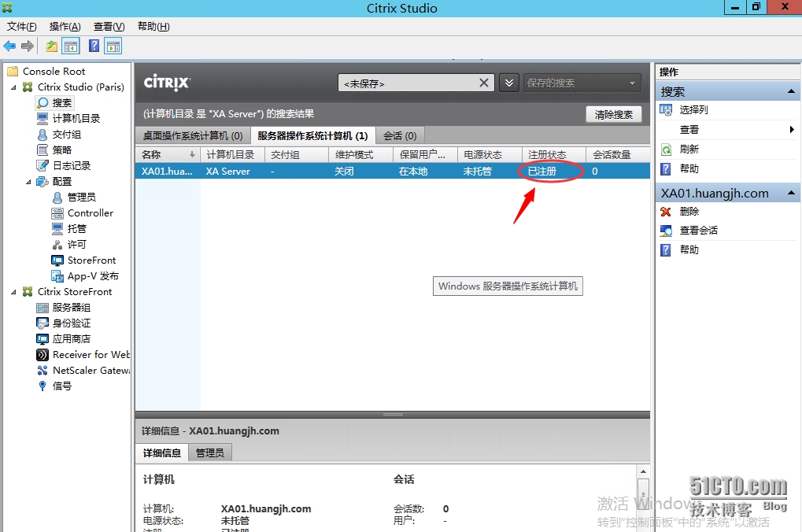This screenshot has height=532, width=802.
Task: Toggle the show/hide console tree icon
Action: (71, 46)
